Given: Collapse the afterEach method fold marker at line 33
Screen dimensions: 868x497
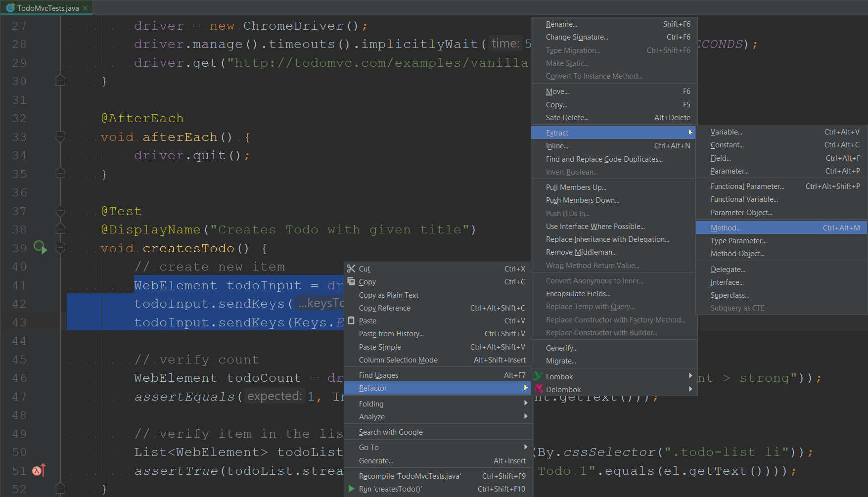Looking at the screenshot, I should point(60,136).
